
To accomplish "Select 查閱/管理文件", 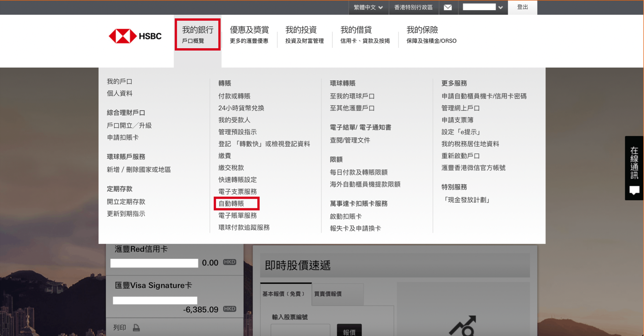I will tap(350, 140).
